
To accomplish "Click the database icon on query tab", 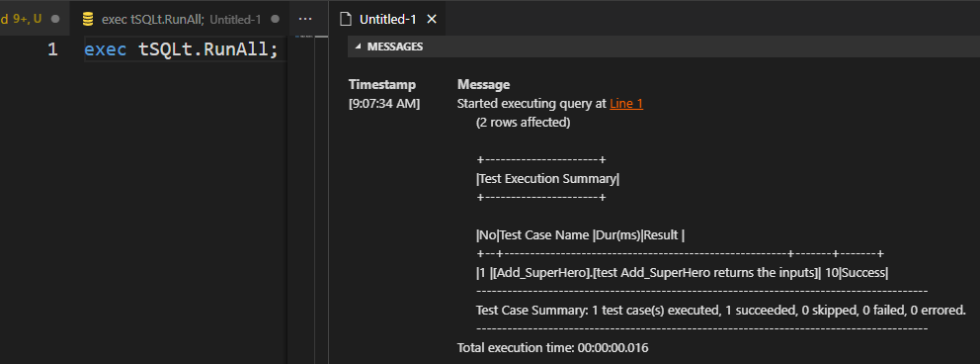I will [88, 19].
